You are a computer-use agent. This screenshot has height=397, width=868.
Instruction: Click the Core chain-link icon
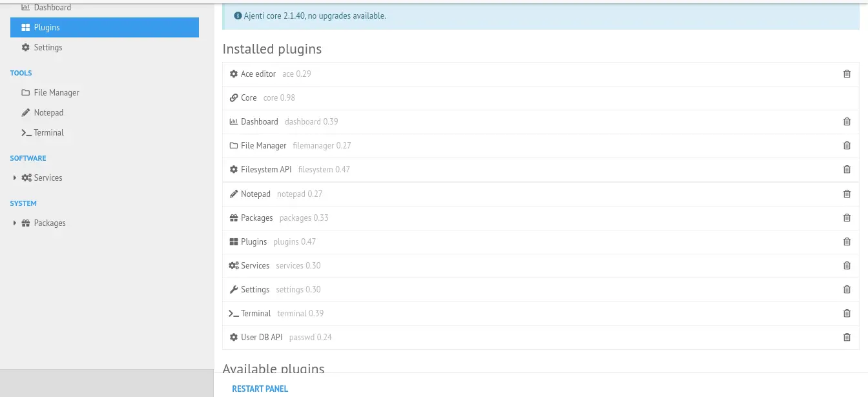click(x=233, y=97)
